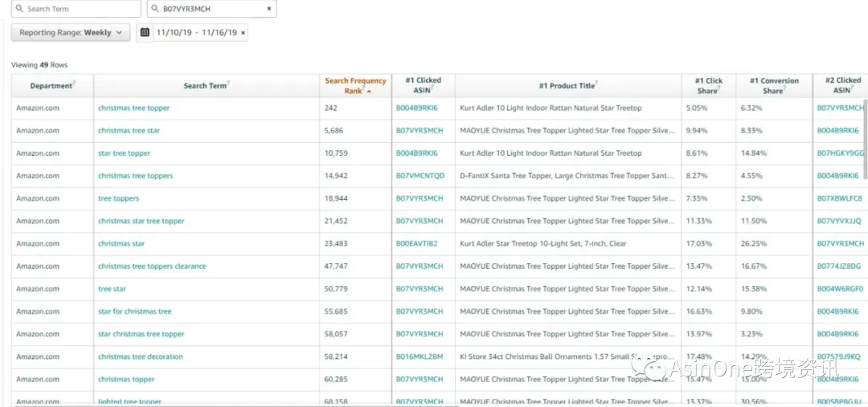Click the 'Viewing 49 Rows' label
This screenshot has height=407, width=868.
point(39,65)
